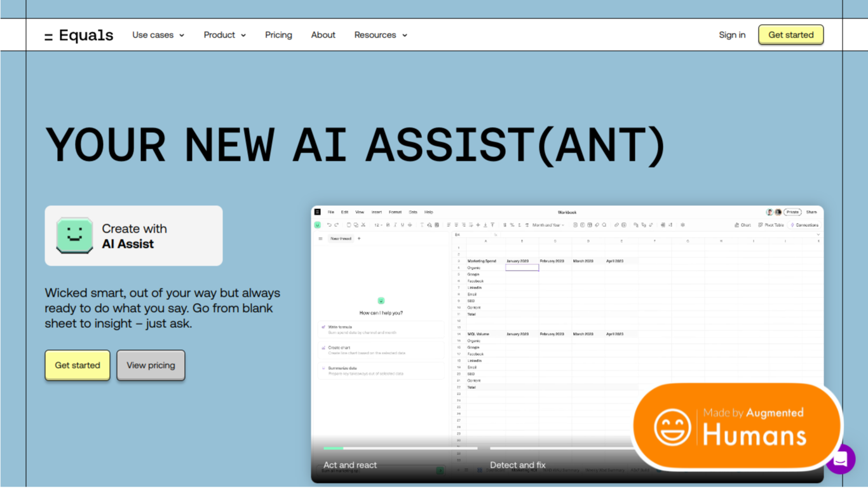The image size is (868, 488).
Task: Select the Act and react tab
Action: click(x=350, y=465)
